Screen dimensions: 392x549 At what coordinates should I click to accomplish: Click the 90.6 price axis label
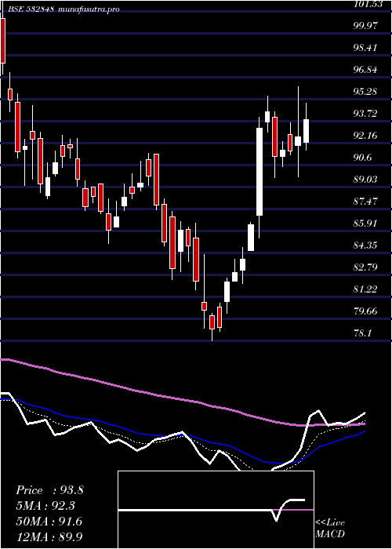tap(363, 157)
